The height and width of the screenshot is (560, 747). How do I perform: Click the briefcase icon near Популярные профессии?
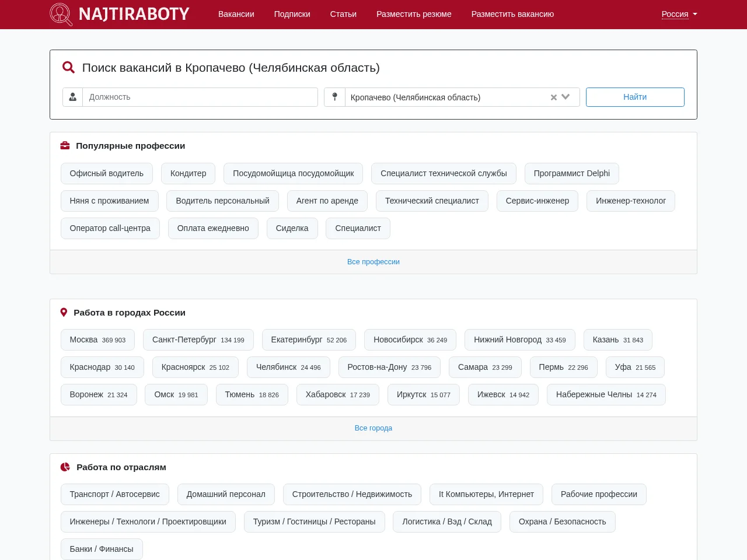tap(65, 146)
